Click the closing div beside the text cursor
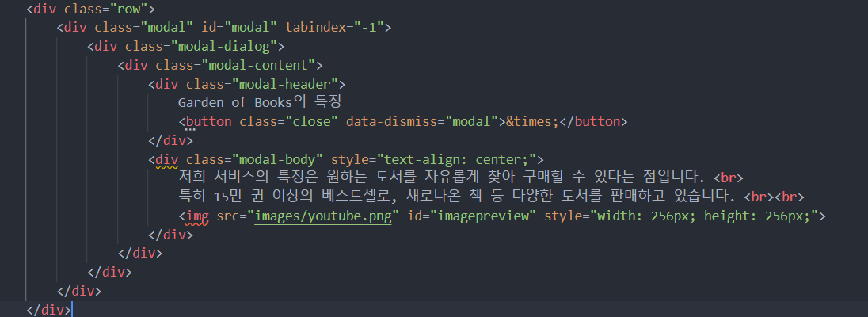 tap(48, 310)
